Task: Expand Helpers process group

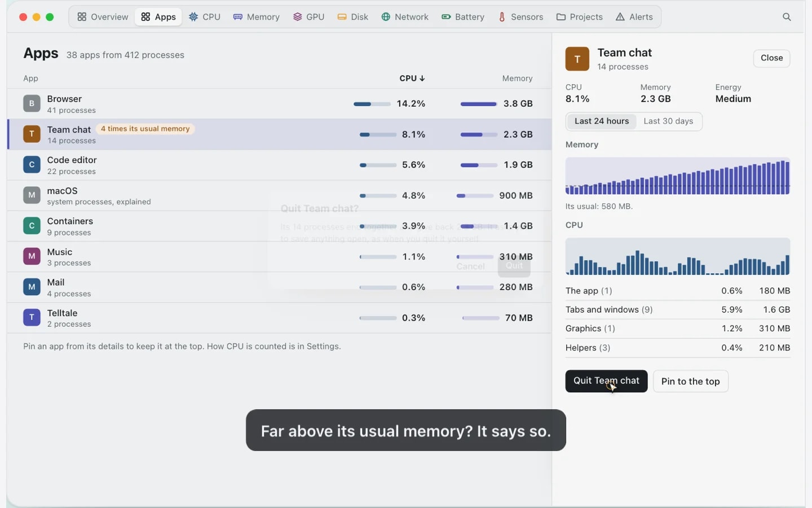Action: coord(678,348)
